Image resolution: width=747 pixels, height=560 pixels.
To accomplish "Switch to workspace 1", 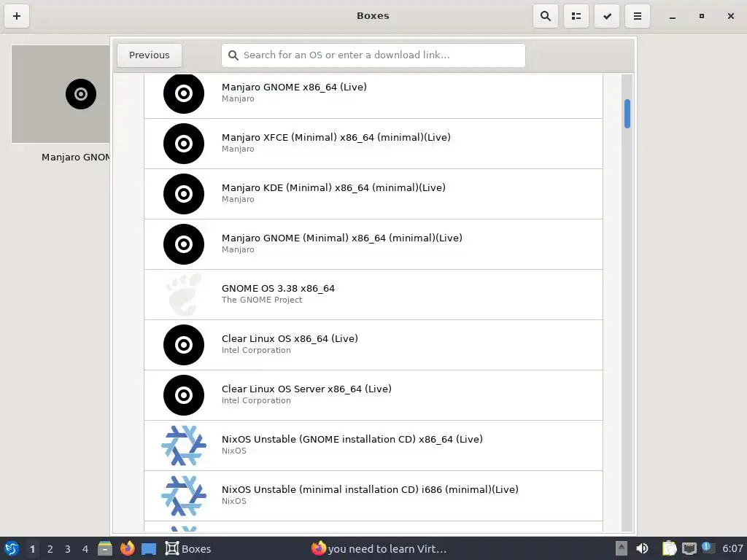I will (32, 549).
